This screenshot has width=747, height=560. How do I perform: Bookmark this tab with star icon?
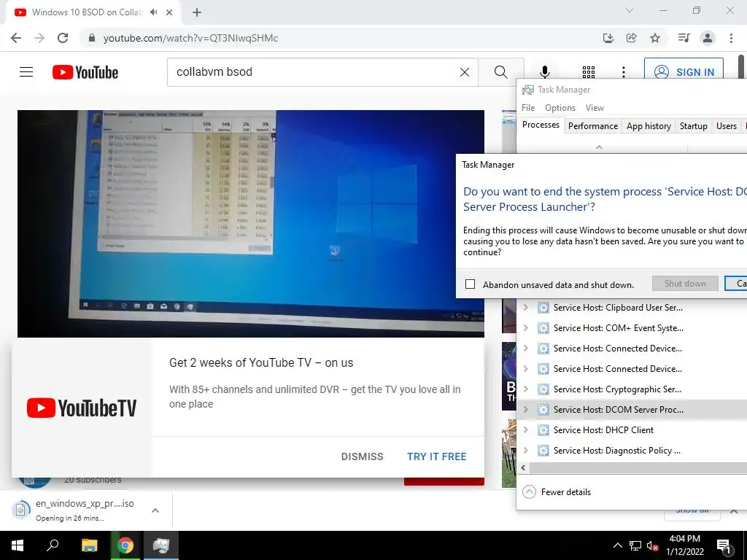(x=655, y=38)
